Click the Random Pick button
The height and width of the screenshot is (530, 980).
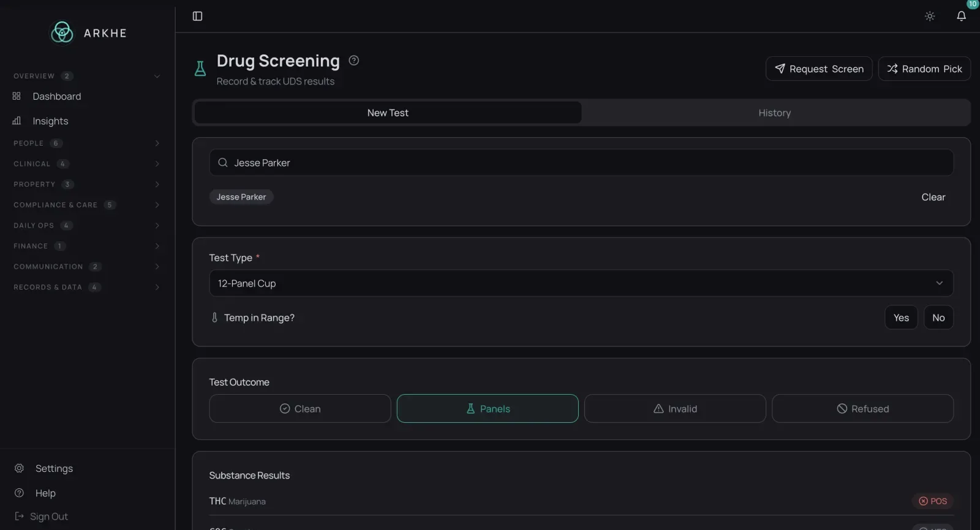(x=924, y=69)
